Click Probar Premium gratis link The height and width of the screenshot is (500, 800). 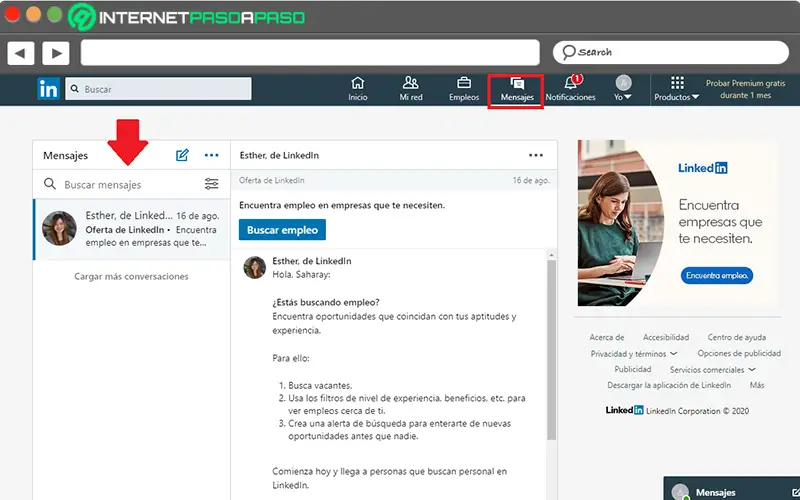pyautogui.click(x=745, y=89)
